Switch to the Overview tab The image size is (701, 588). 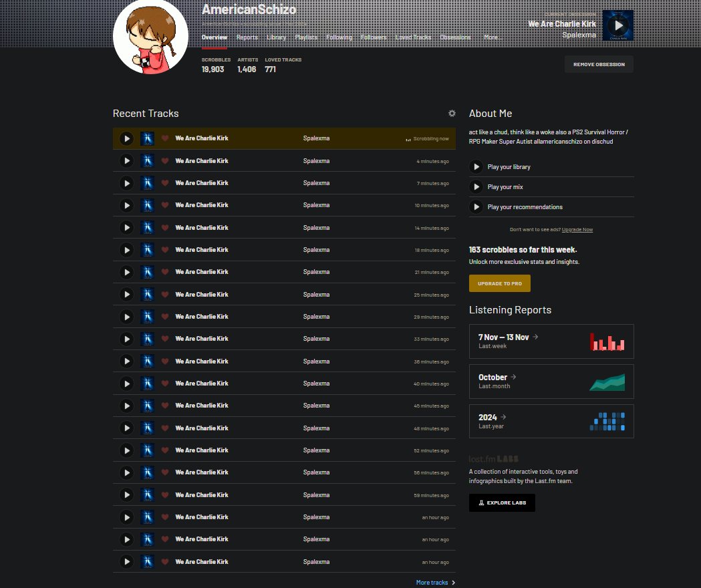(214, 37)
